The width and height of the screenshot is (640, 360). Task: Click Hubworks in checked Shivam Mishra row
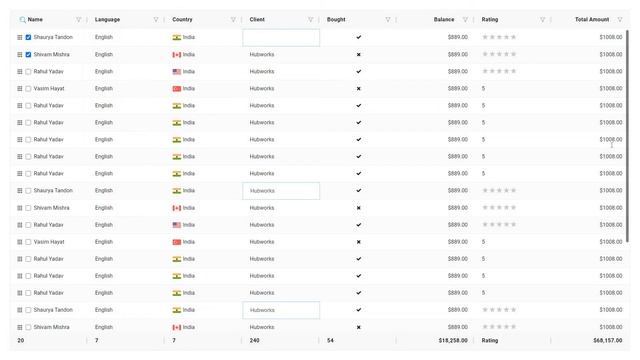coord(262,54)
